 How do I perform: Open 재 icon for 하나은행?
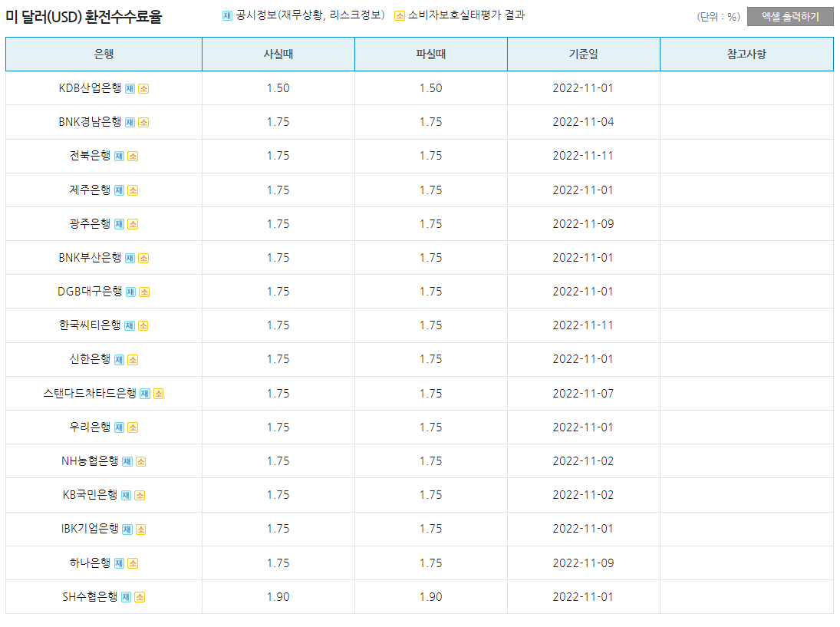click(120, 563)
